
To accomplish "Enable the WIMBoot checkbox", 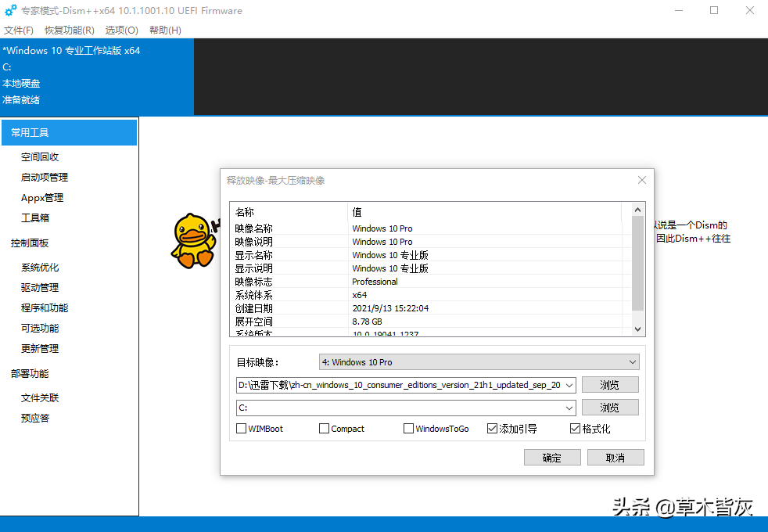I will [x=242, y=429].
